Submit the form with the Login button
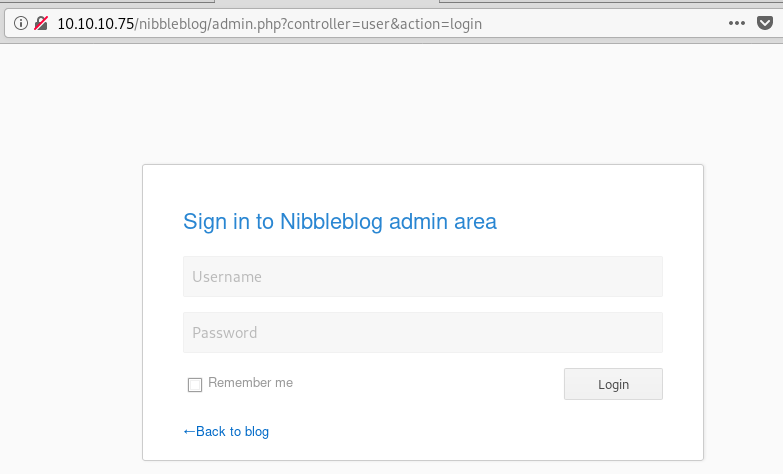This screenshot has width=783, height=474. point(613,384)
